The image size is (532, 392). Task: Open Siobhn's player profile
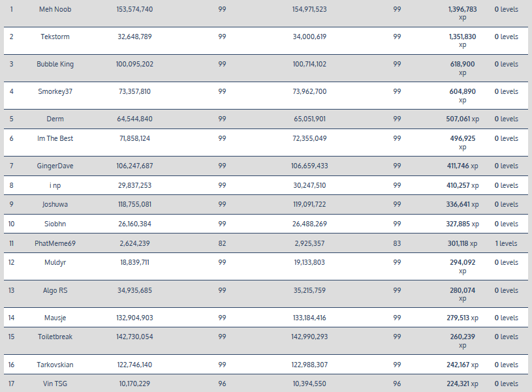55,224
